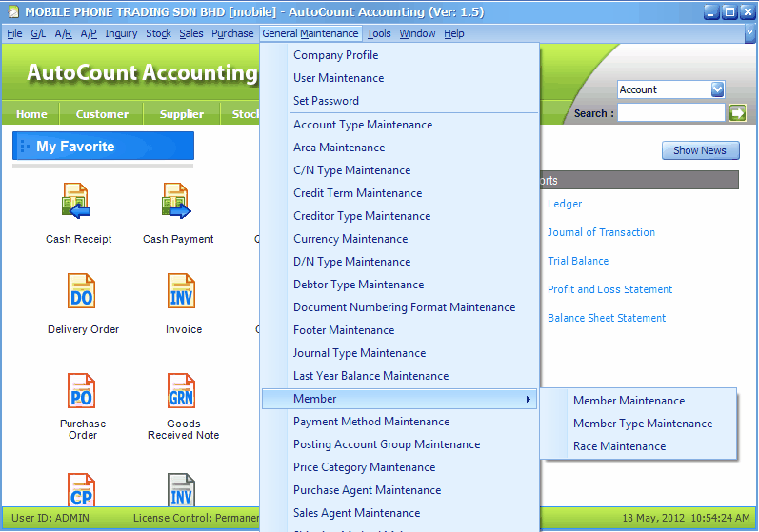Open the File menu
This screenshot has width=759, height=532.
click(14, 33)
